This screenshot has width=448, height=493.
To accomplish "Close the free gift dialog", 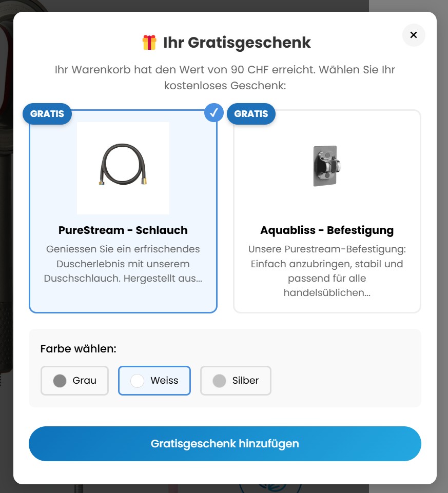I will [x=414, y=35].
